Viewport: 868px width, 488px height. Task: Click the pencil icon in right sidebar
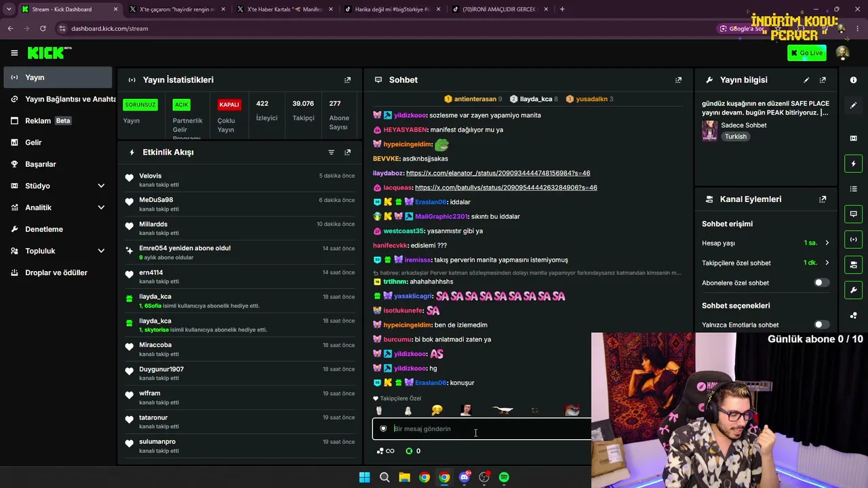[x=853, y=105]
